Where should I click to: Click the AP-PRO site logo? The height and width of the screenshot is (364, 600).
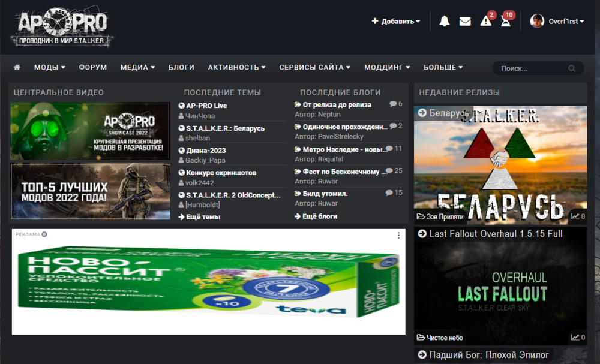click(x=62, y=26)
